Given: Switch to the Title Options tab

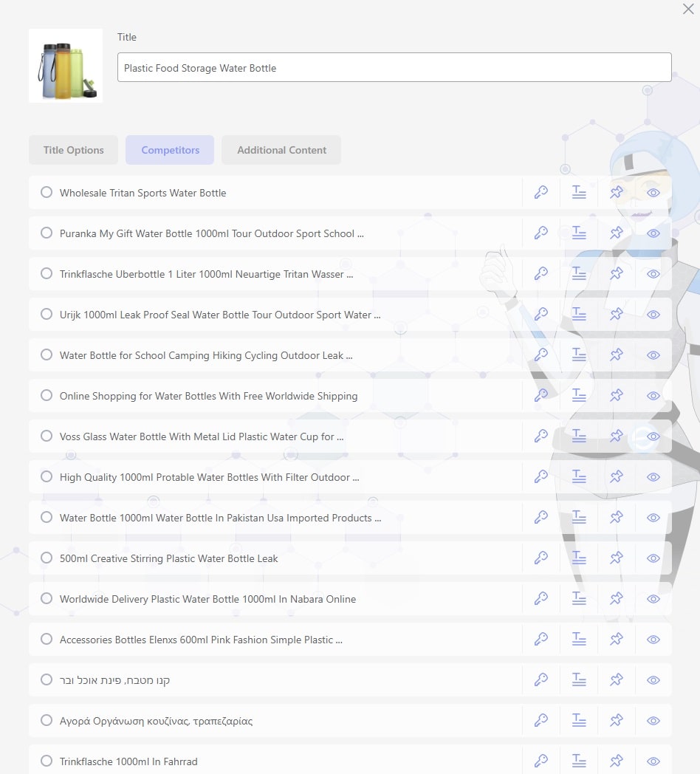Looking at the screenshot, I should [73, 150].
